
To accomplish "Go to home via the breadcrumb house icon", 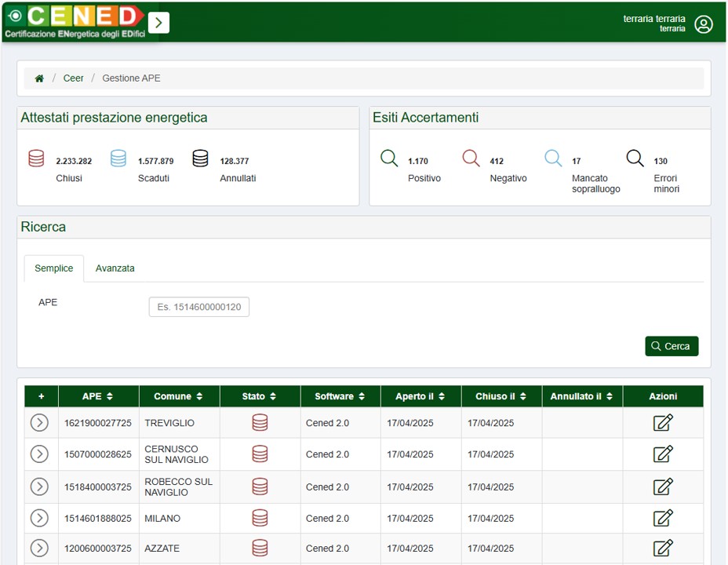I will (x=39, y=78).
